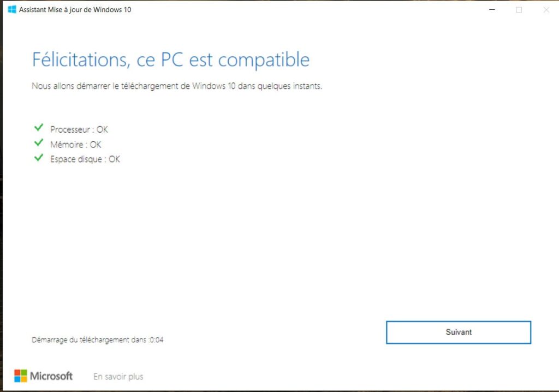Click the Microsoft logo in the footer
The height and width of the screenshot is (392, 559).
(x=20, y=376)
